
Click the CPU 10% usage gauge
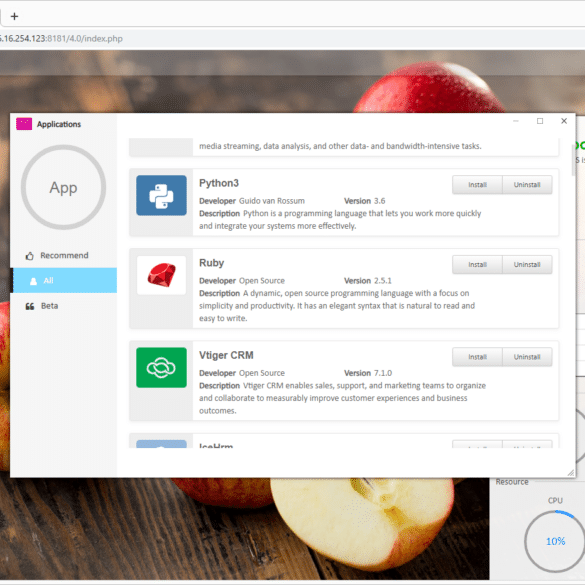coord(555,541)
